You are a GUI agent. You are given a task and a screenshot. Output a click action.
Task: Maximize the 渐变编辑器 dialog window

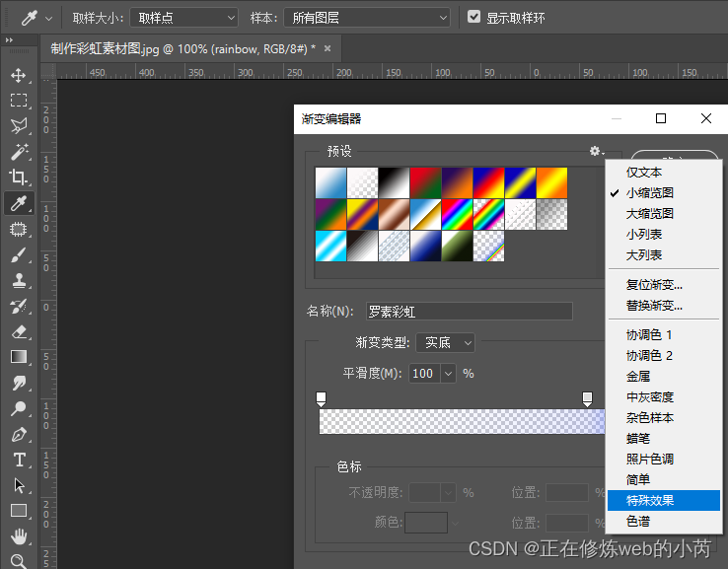pyautogui.click(x=661, y=118)
